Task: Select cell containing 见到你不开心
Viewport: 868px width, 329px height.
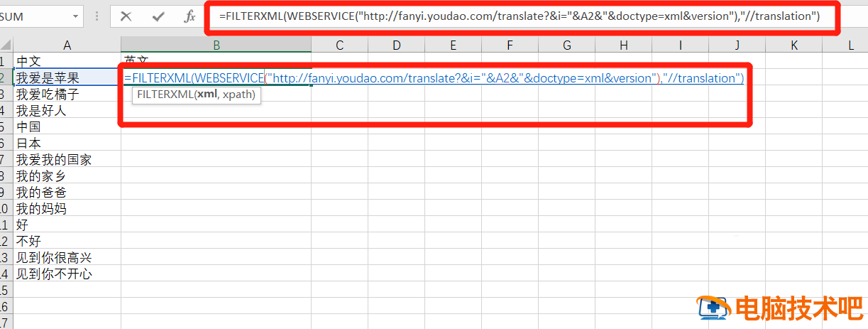Action: [x=67, y=274]
